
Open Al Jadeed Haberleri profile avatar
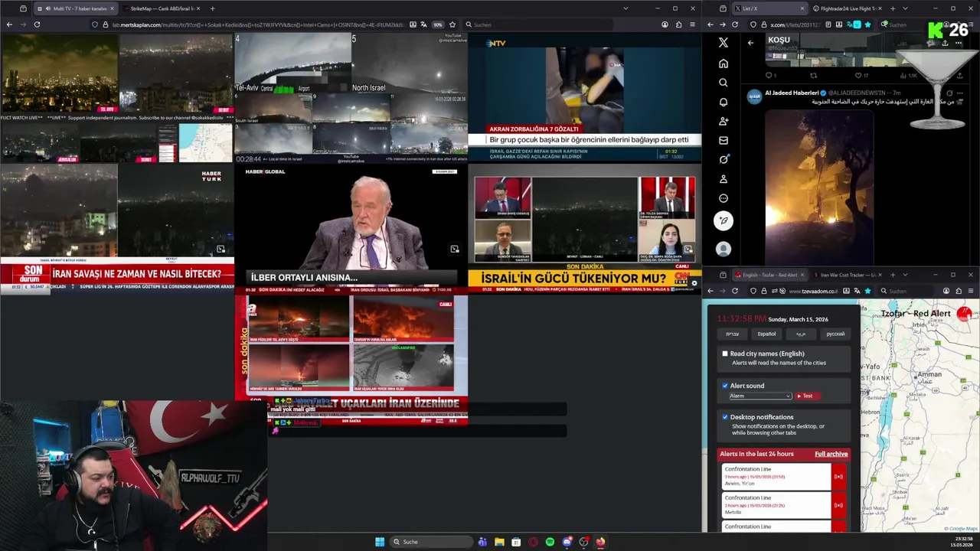pos(755,96)
